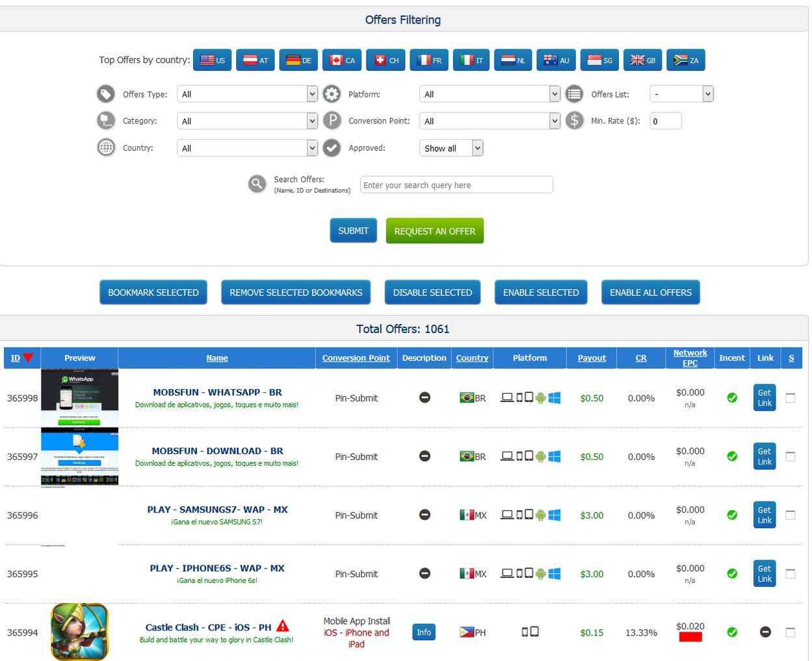
Task: Click the US flag top offers button
Action: 212,61
